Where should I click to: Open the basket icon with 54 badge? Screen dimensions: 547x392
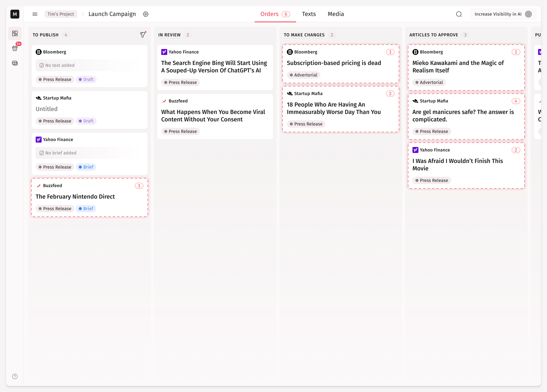pyautogui.click(x=15, y=48)
